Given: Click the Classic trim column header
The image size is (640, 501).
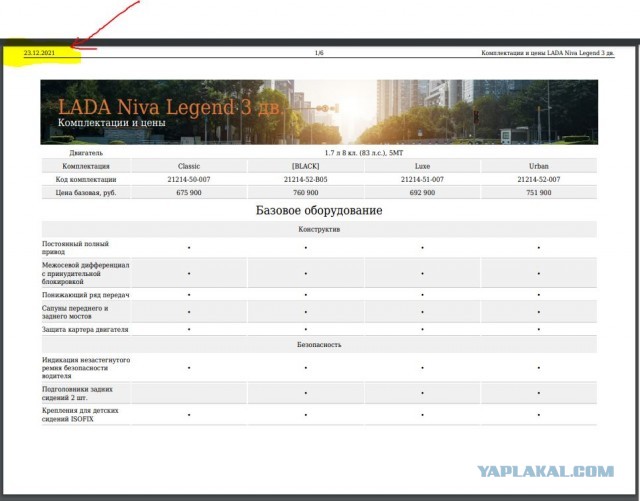Looking at the screenshot, I should pos(189,166).
